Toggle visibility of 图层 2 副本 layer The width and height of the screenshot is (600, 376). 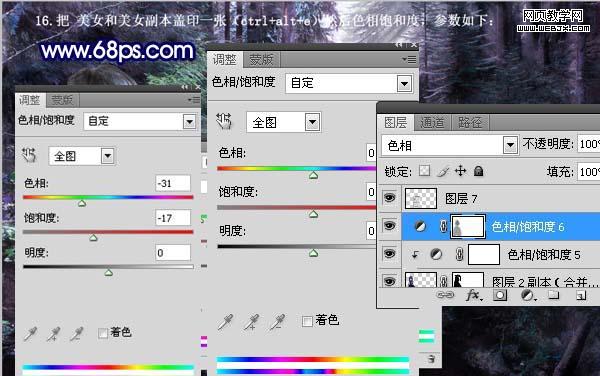(x=390, y=281)
